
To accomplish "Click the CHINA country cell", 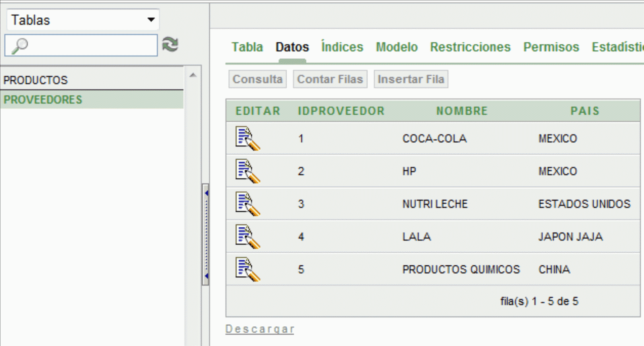I will tap(554, 269).
